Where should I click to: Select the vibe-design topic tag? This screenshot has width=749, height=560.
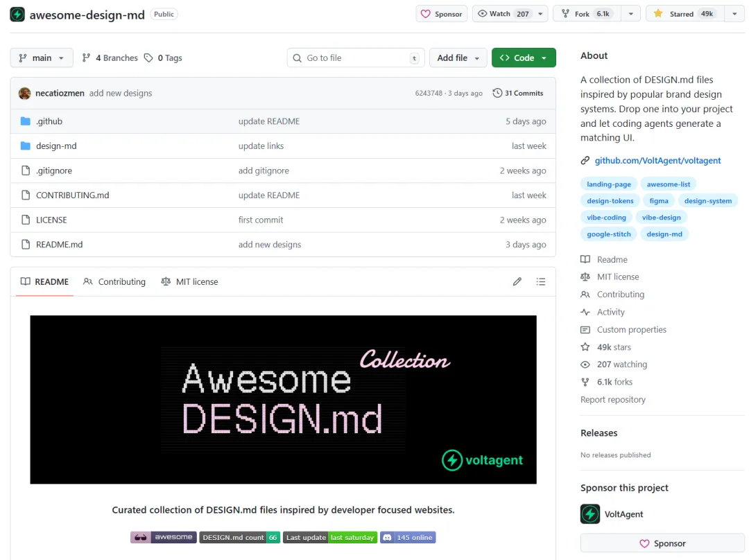[661, 218]
